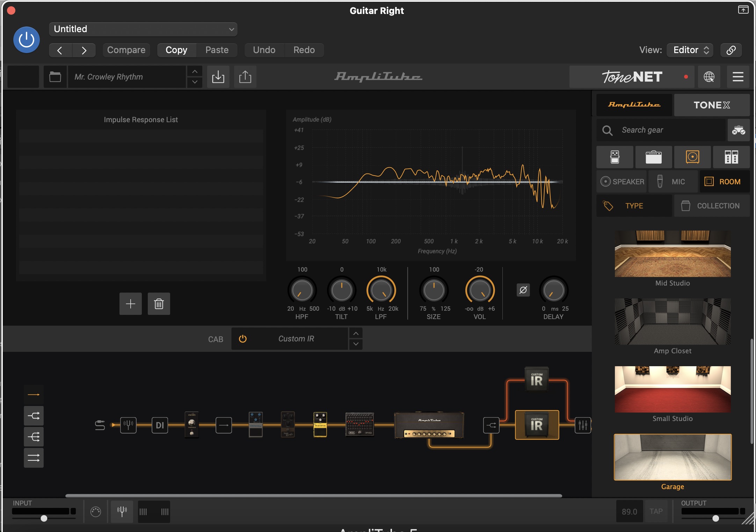Image resolution: width=756 pixels, height=532 pixels.
Task: Select the single serial chain routing icon
Action: coord(34,395)
